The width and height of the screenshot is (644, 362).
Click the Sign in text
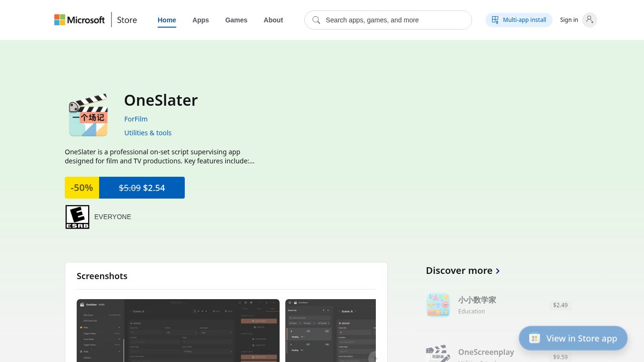pyautogui.click(x=569, y=20)
